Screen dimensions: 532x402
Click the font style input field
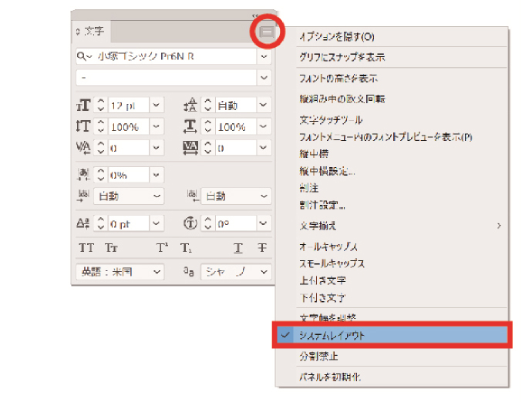tap(167, 78)
